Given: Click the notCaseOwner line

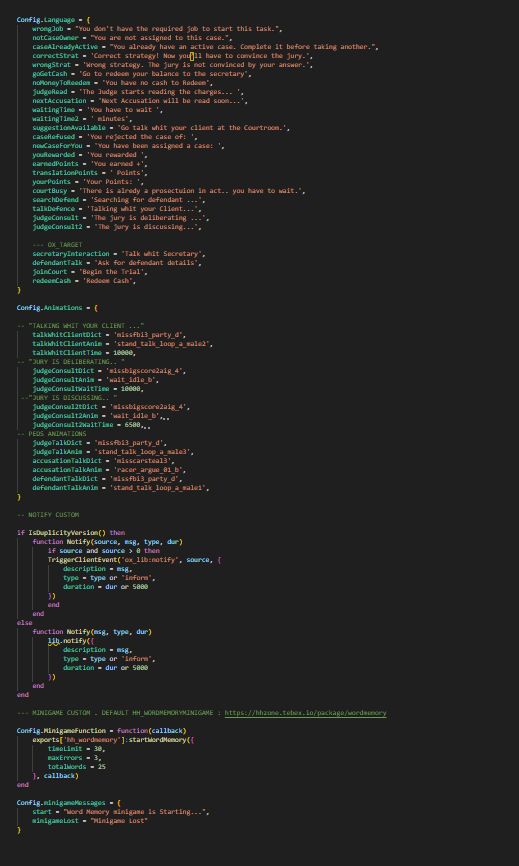Looking at the screenshot, I should (132, 38).
